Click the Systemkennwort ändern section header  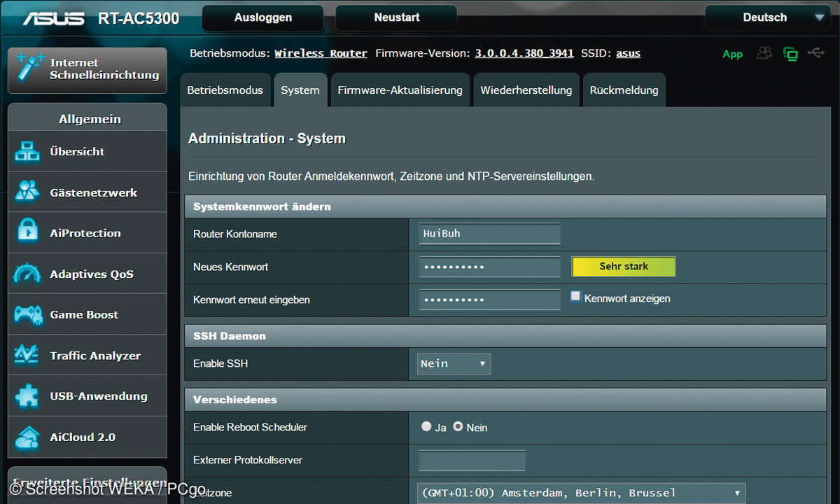[x=505, y=206]
